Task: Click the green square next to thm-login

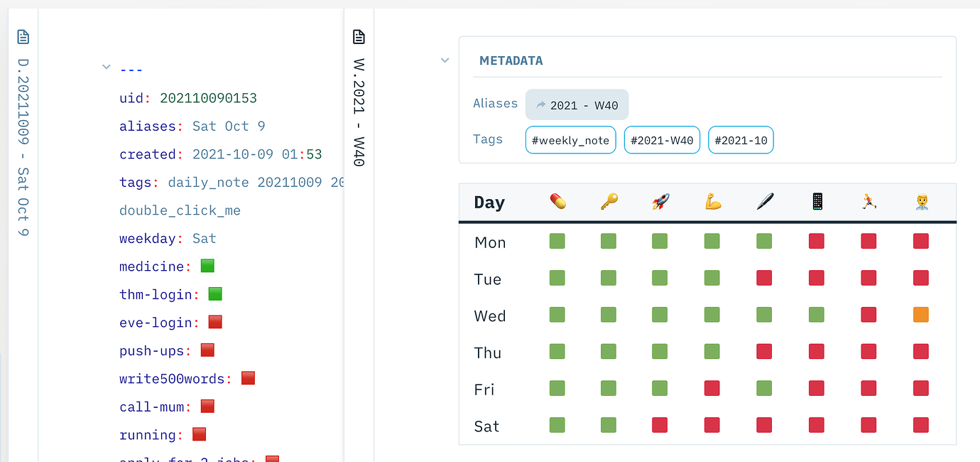Action: [x=215, y=294]
